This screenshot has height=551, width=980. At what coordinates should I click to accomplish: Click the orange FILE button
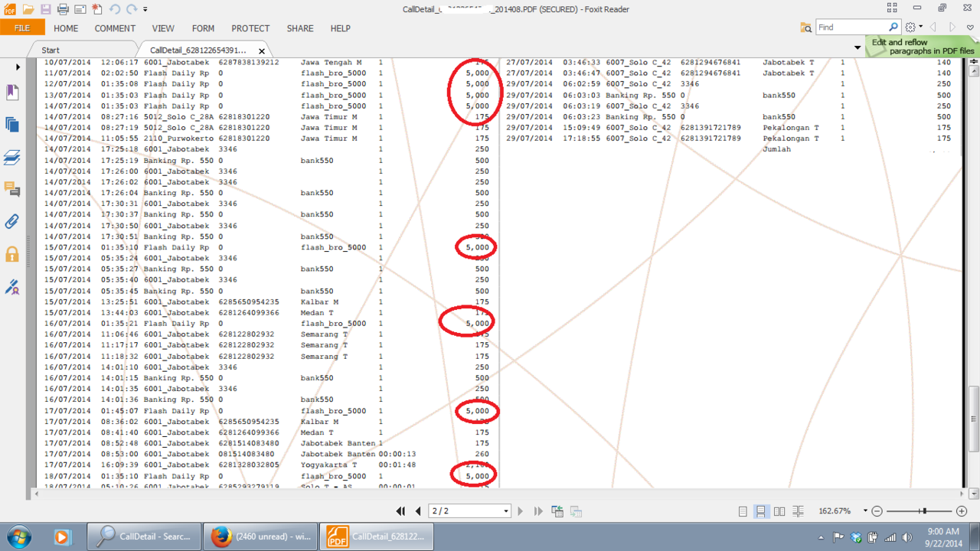(x=22, y=28)
